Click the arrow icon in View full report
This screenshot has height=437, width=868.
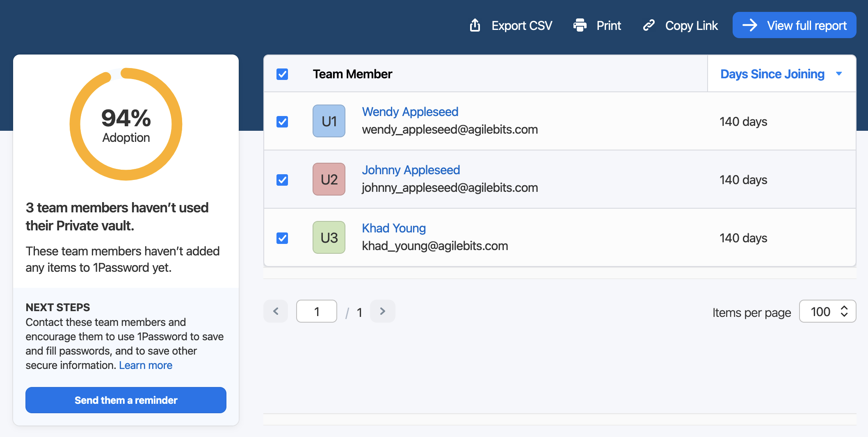(750, 25)
